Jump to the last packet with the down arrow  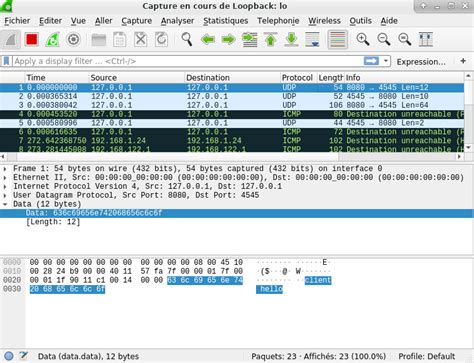pos(291,40)
